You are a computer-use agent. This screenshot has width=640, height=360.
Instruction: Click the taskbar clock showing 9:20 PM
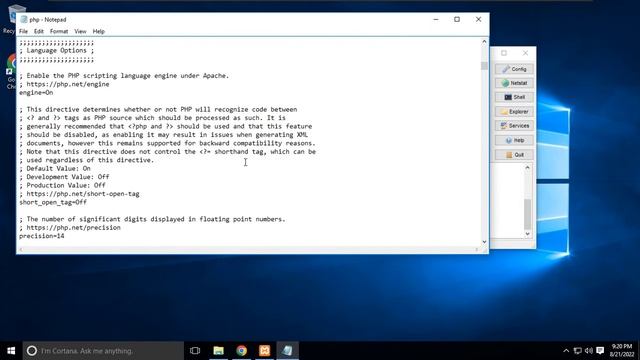pyautogui.click(x=622, y=351)
